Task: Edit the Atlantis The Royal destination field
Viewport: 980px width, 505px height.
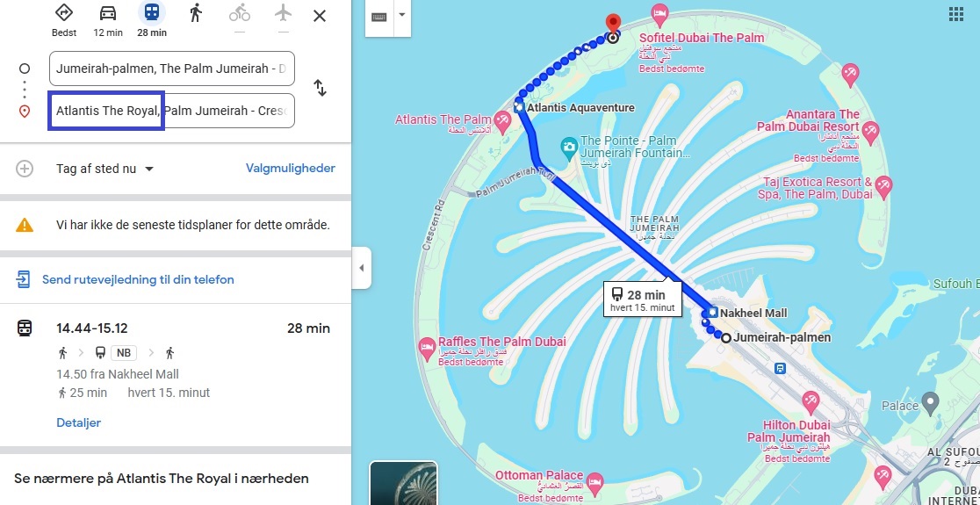Action: (172, 111)
